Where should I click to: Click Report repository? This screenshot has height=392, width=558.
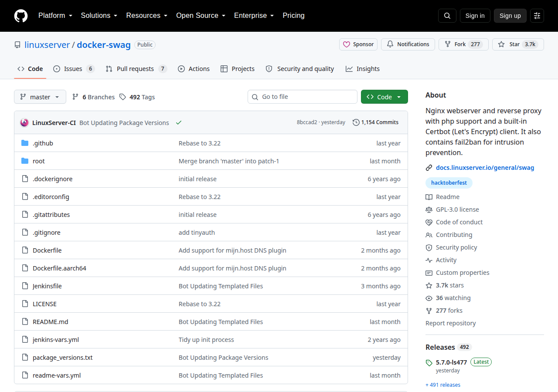[451, 323]
